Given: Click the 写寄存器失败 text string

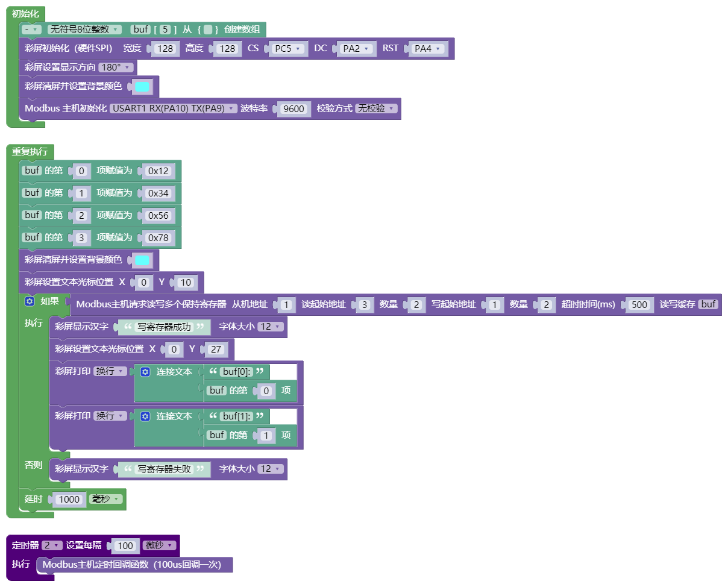Looking at the screenshot, I should coord(164,469).
